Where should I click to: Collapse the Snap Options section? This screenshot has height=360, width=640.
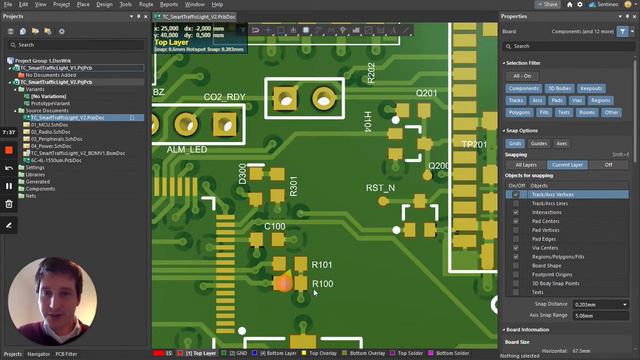tap(504, 131)
